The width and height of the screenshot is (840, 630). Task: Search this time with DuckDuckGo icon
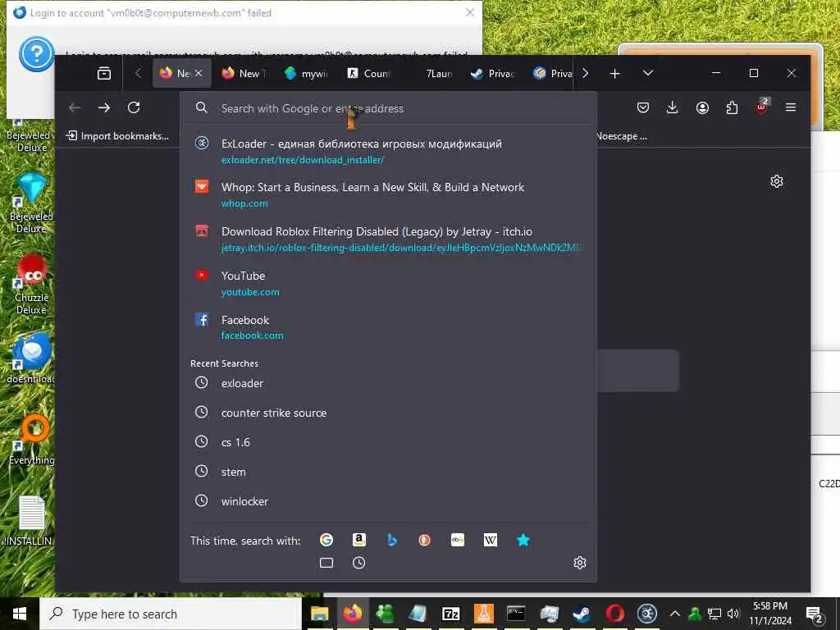(425, 540)
